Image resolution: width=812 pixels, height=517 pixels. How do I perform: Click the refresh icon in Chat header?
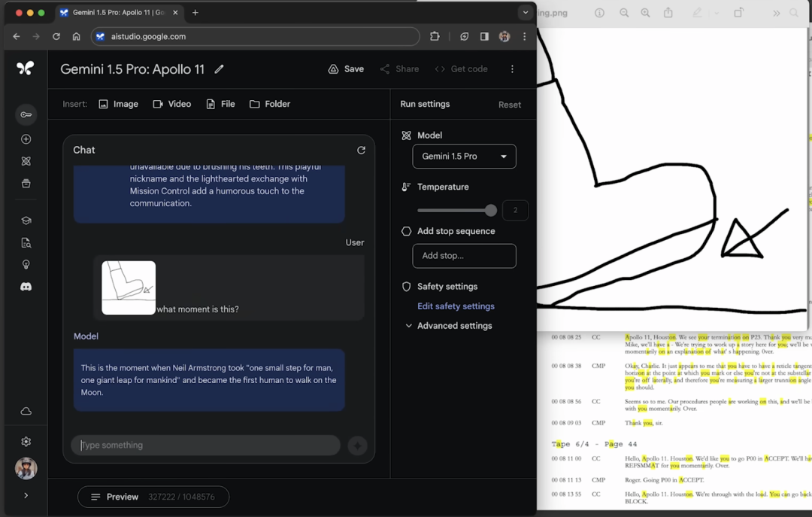pos(361,150)
